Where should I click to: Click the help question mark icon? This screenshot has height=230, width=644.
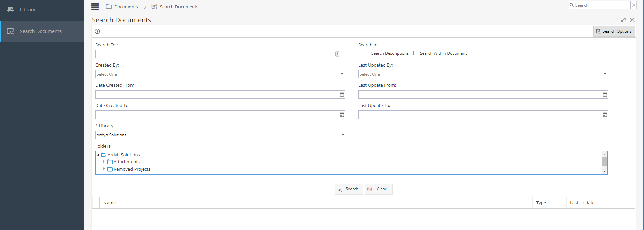(97, 31)
